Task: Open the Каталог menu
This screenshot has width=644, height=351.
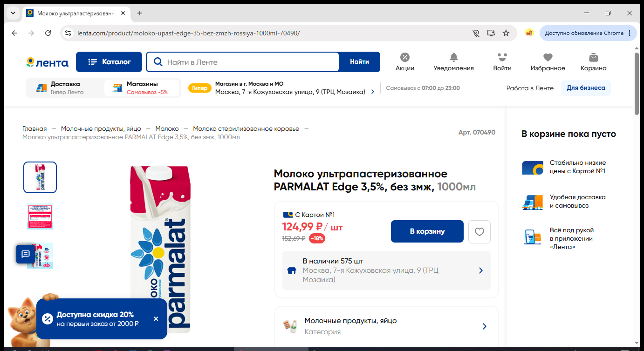Action: tap(109, 62)
